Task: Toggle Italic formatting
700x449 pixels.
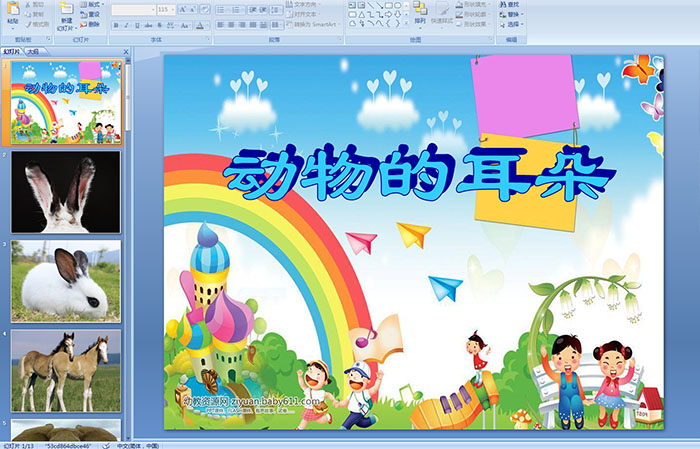Action: coord(126,25)
